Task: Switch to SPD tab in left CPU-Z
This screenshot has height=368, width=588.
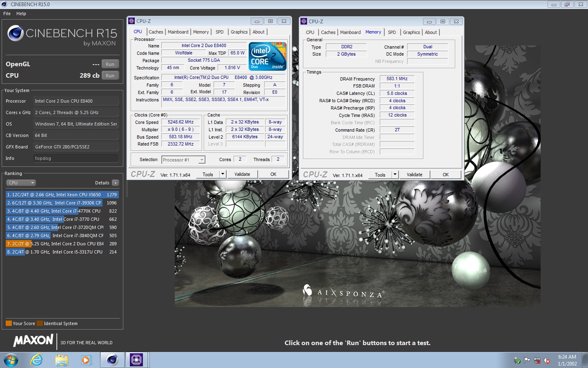Action: point(220,32)
